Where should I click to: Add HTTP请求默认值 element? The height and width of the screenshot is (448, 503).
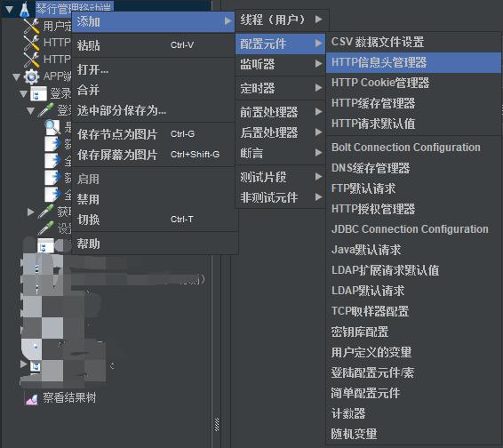pyautogui.click(x=413, y=124)
